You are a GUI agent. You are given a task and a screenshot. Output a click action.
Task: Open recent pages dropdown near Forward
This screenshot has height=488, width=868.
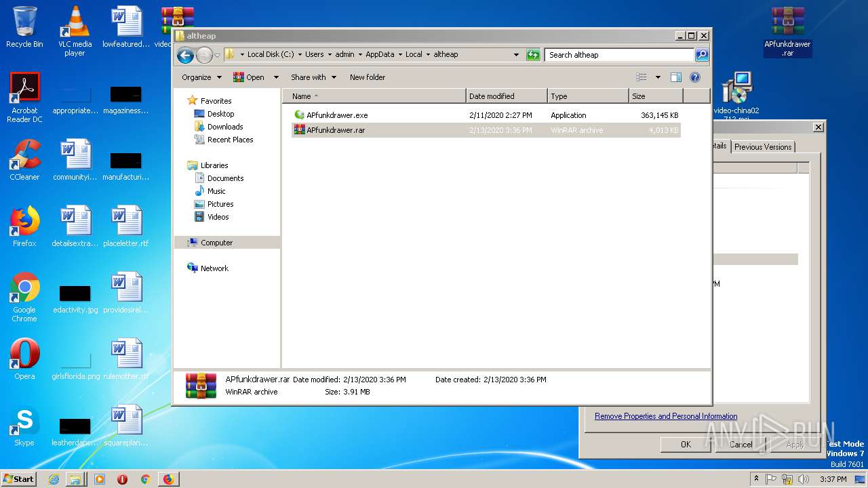[x=217, y=55]
